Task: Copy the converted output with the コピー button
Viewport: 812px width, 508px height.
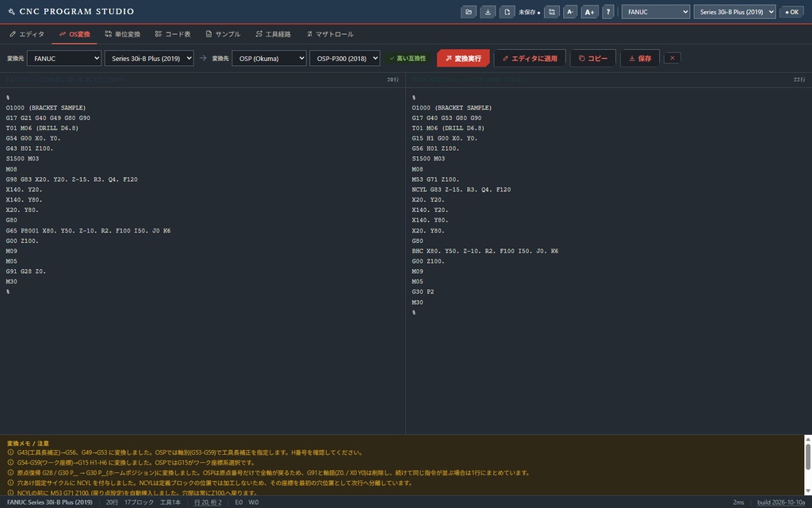Action: (593, 58)
